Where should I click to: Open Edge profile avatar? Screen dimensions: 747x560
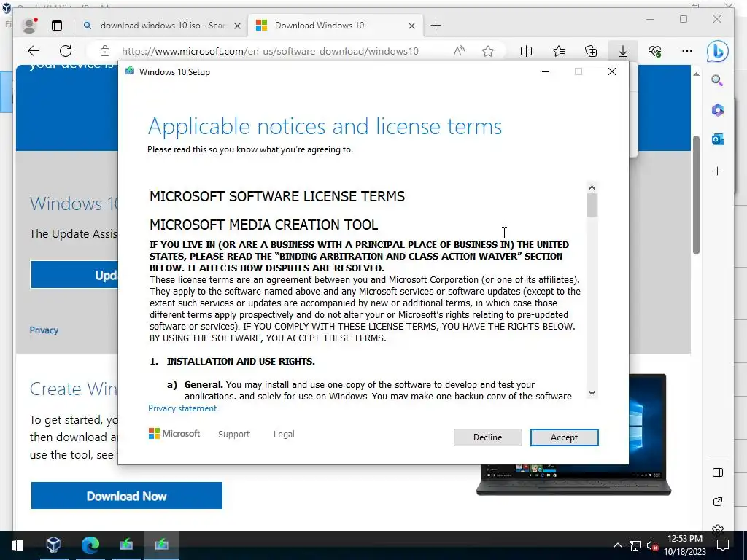[x=30, y=26]
